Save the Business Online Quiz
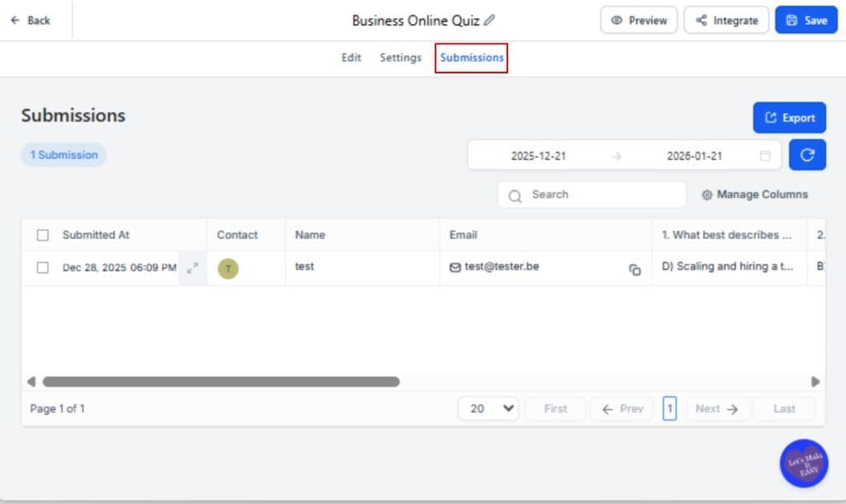Screen dimensions: 846x504 (x=806, y=20)
